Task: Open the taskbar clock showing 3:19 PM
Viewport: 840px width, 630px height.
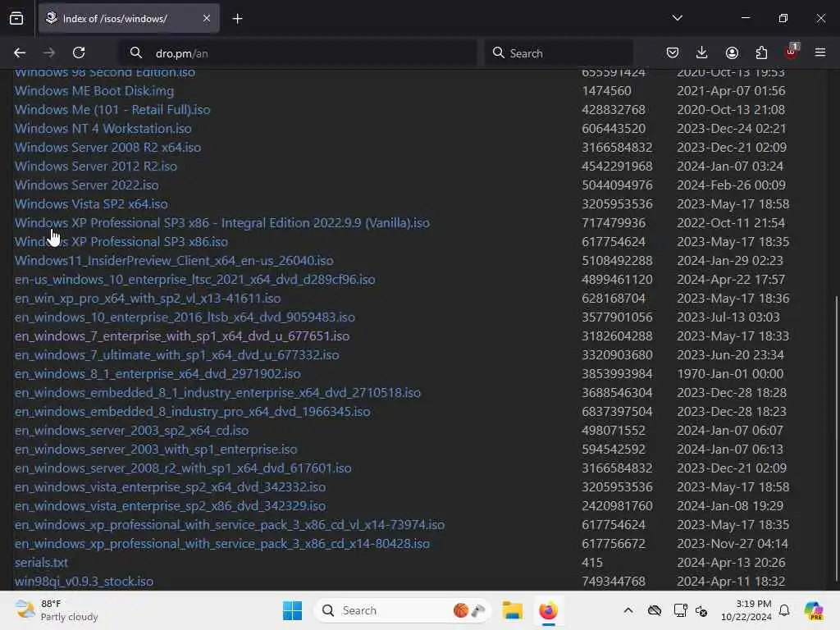Action: (746, 610)
